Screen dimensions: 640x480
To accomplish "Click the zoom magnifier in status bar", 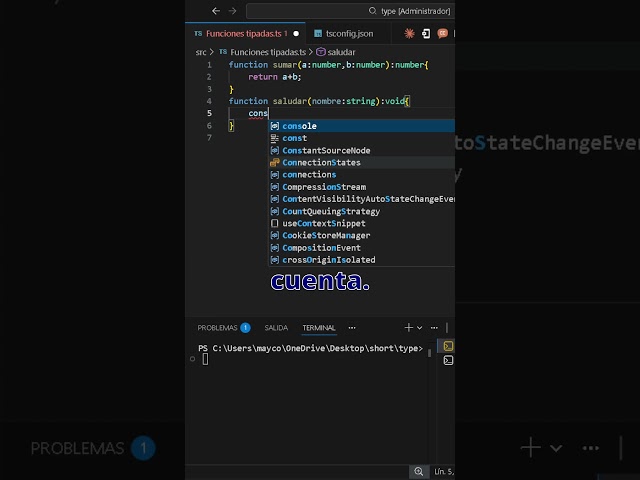I will [x=418, y=472].
